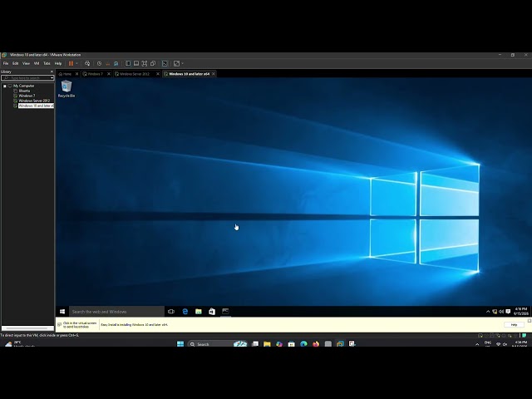
Task: Click the Help button in the install bar
Action: tap(514, 325)
